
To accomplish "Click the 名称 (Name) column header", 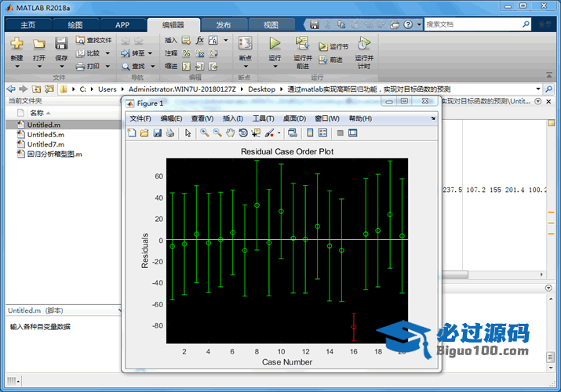I will pyautogui.click(x=37, y=113).
